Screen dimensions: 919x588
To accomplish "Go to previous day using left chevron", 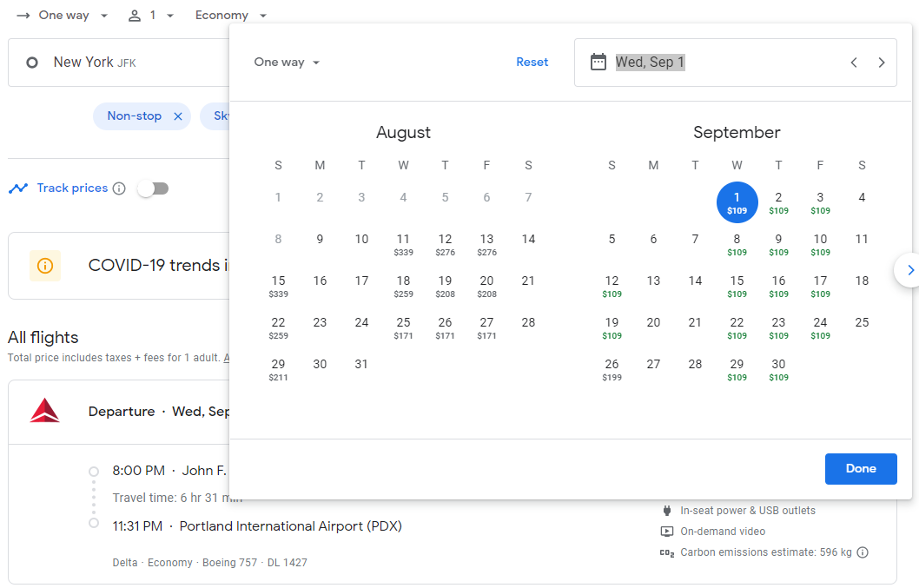I will coord(854,63).
